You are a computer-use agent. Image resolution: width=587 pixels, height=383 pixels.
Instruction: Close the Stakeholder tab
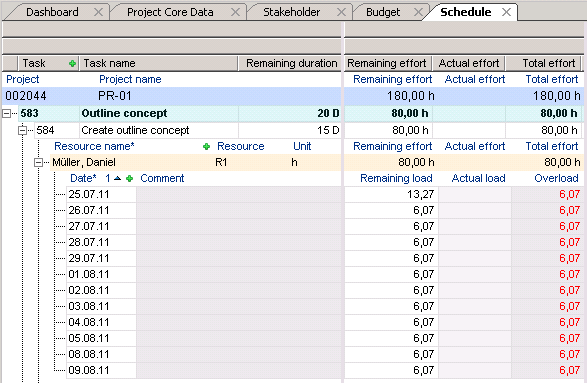(x=341, y=12)
